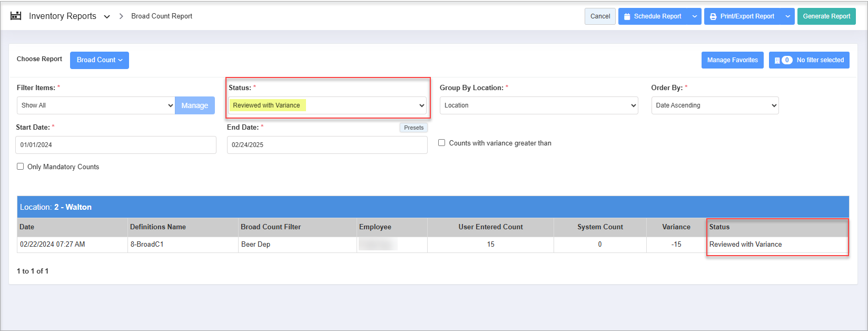Click the Presets button for End Date
Viewport: 868px width, 331px height.
(x=413, y=128)
